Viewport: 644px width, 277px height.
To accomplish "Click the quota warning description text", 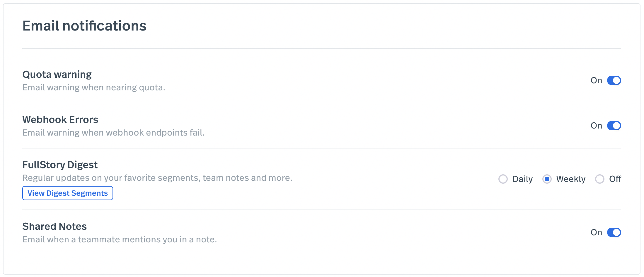I will pyautogui.click(x=94, y=87).
